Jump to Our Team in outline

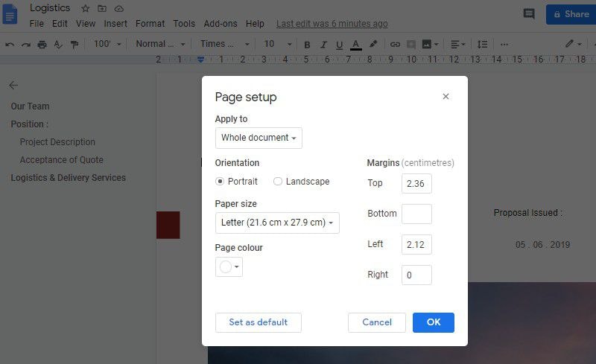coord(30,106)
